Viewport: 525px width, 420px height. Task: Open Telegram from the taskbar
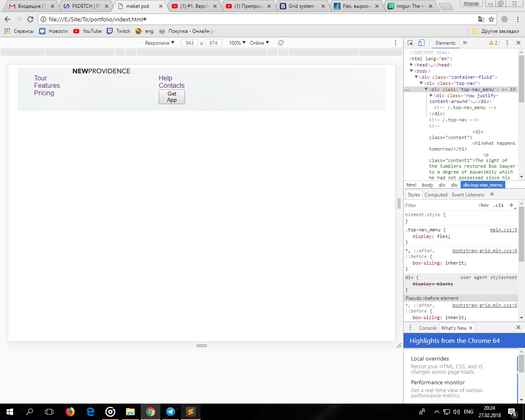click(x=171, y=412)
